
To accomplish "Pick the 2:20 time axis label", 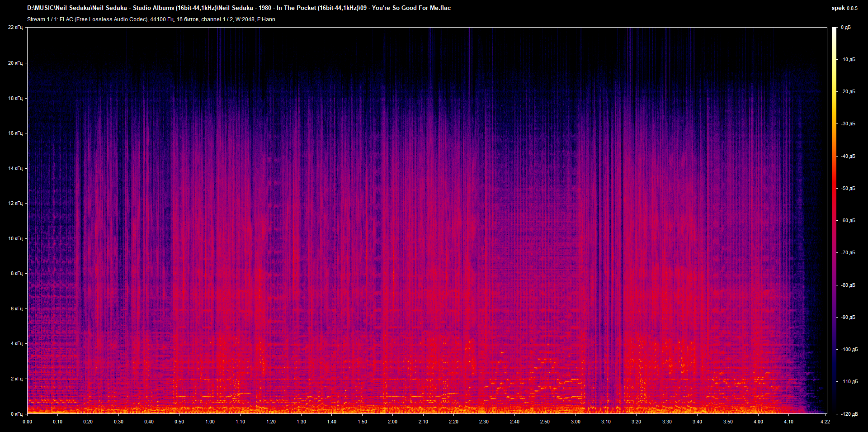I will click(x=453, y=422).
